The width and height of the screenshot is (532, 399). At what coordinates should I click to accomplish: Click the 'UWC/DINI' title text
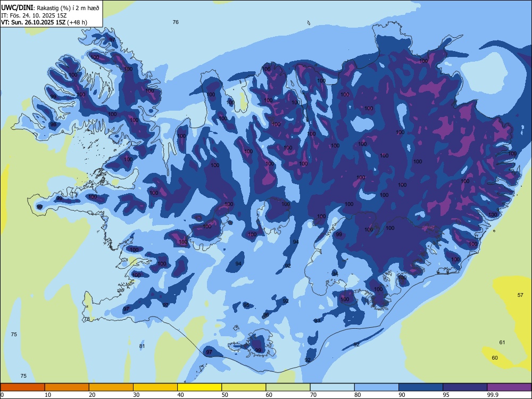click(17, 8)
